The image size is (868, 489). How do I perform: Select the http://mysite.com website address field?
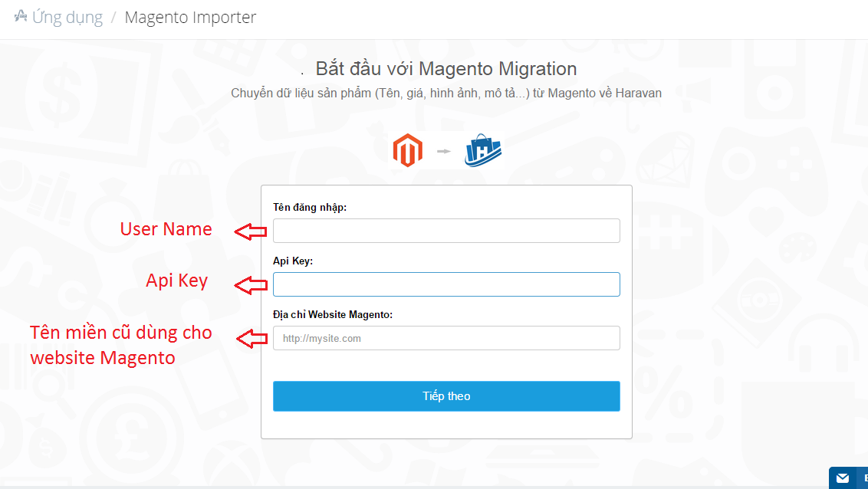pyautogui.click(x=446, y=338)
